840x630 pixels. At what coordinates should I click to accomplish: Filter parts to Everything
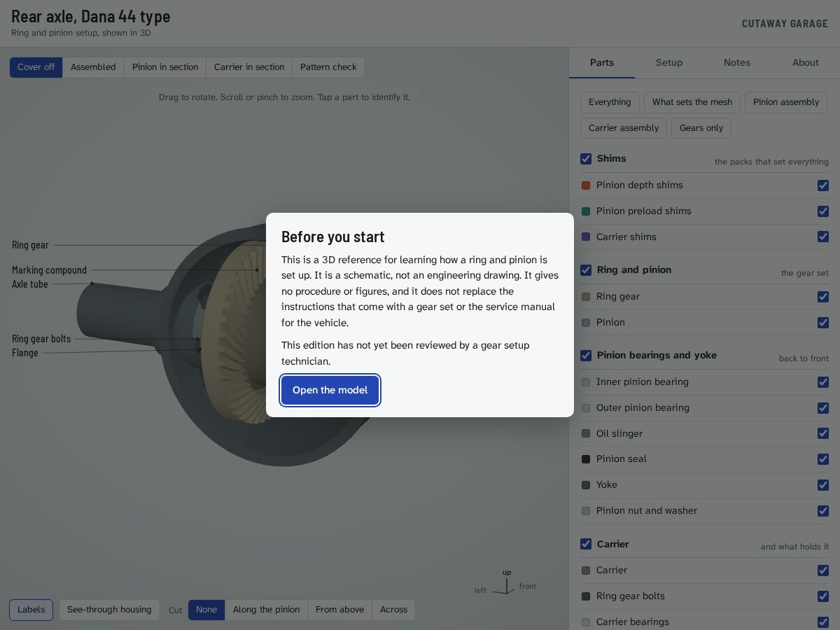click(610, 102)
